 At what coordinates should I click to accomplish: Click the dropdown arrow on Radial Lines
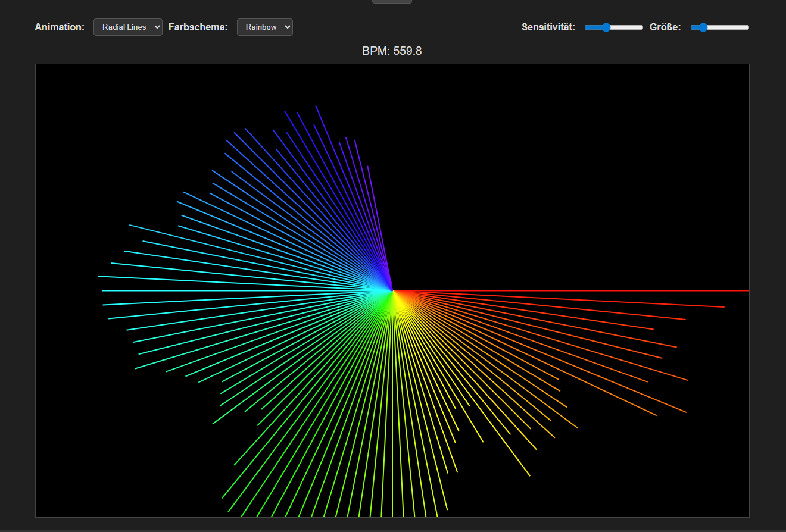pyautogui.click(x=157, y=27)
